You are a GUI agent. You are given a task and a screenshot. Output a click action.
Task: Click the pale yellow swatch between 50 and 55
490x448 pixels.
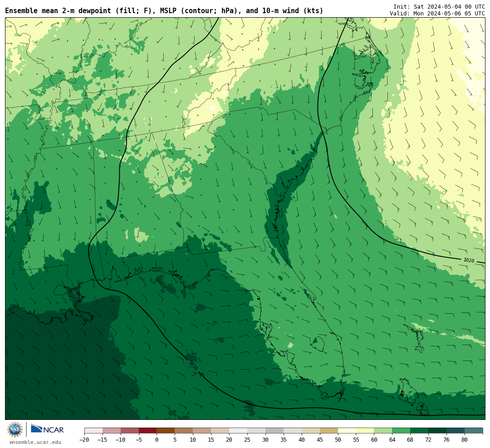tap(347, 431)
